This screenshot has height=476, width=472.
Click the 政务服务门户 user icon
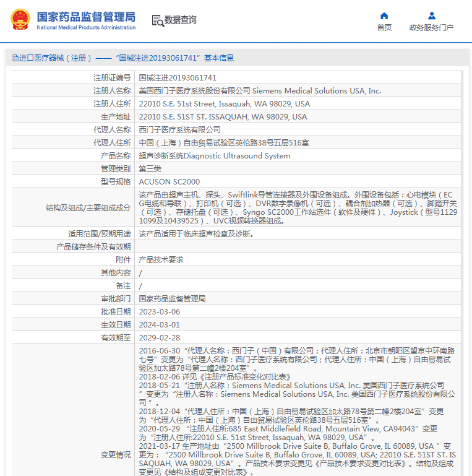(431, 16)
